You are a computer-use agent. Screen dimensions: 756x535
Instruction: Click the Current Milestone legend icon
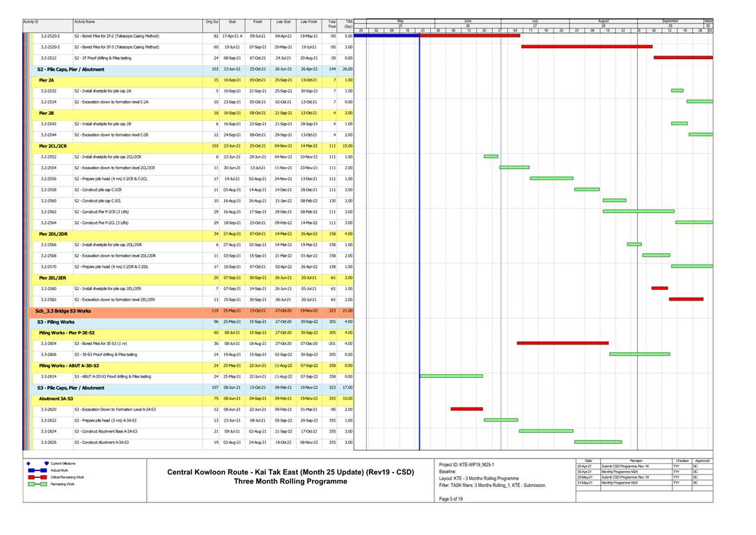[47, 463]
